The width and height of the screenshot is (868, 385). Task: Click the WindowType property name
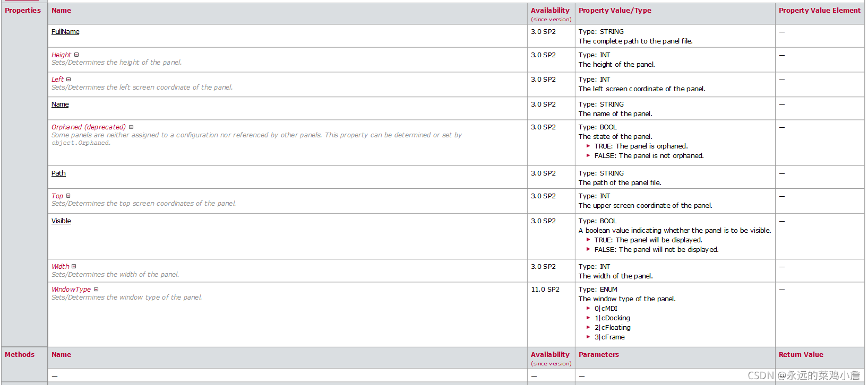(x=71, y=290)
